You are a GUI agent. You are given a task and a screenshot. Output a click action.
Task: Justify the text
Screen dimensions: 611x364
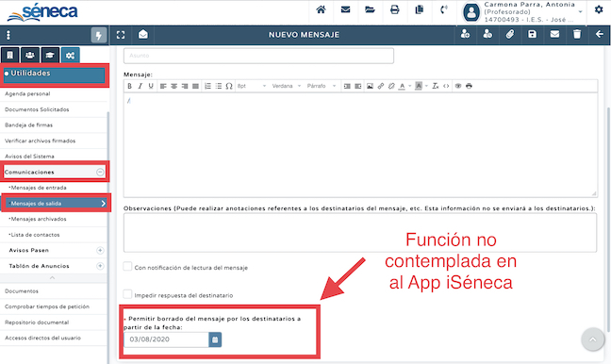(x=195, y=86)
